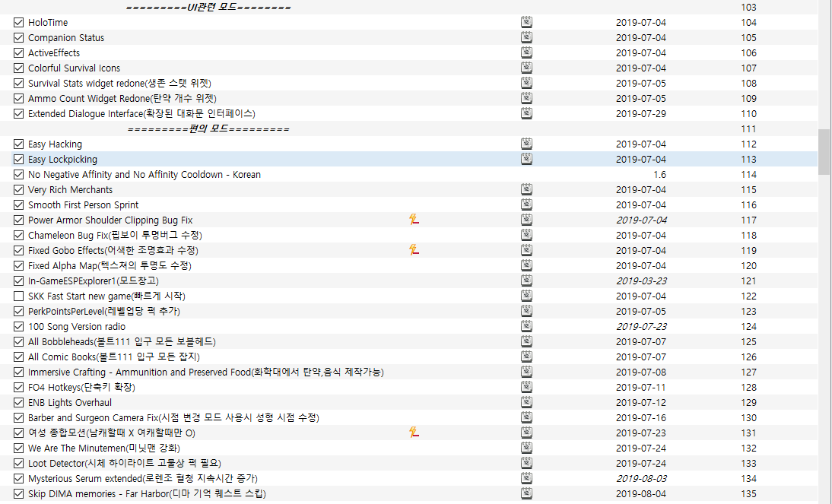832x504 pixels.
Task: Click category icon for Smooth First Person Sprint
Action: point(526,204)
